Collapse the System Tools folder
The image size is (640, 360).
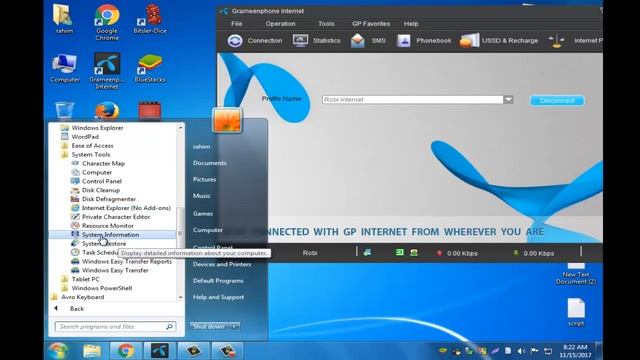coord(91,155)
